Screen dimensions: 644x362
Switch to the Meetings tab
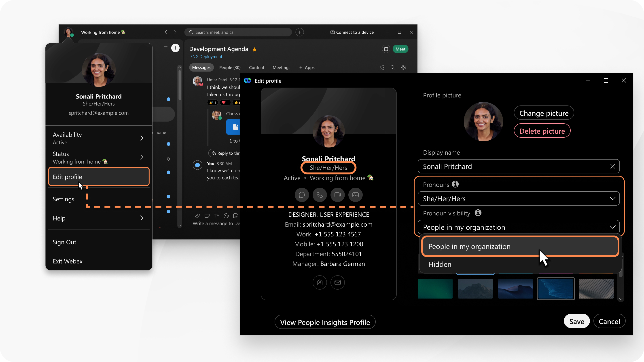(281, 67)
